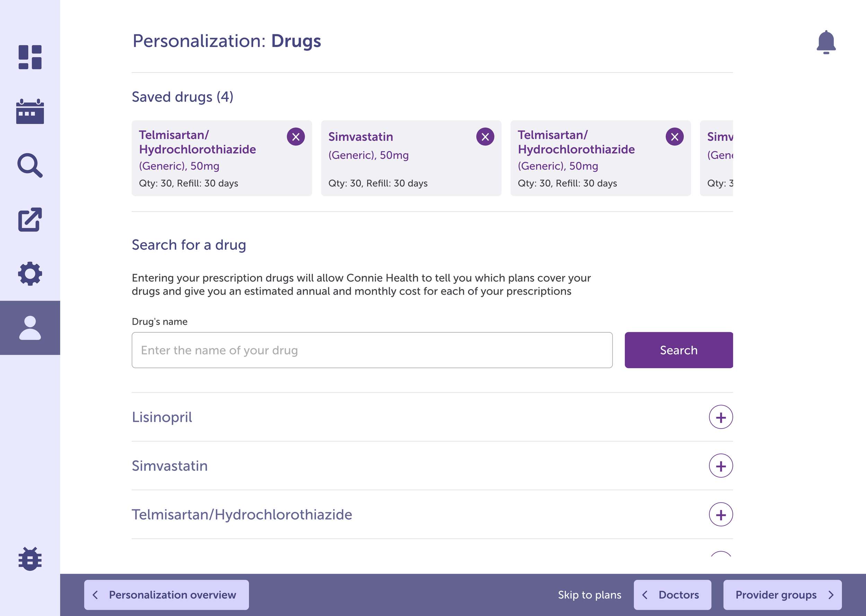
Task: Add Simvastatin with plus icon
Action: pos(721,466)
